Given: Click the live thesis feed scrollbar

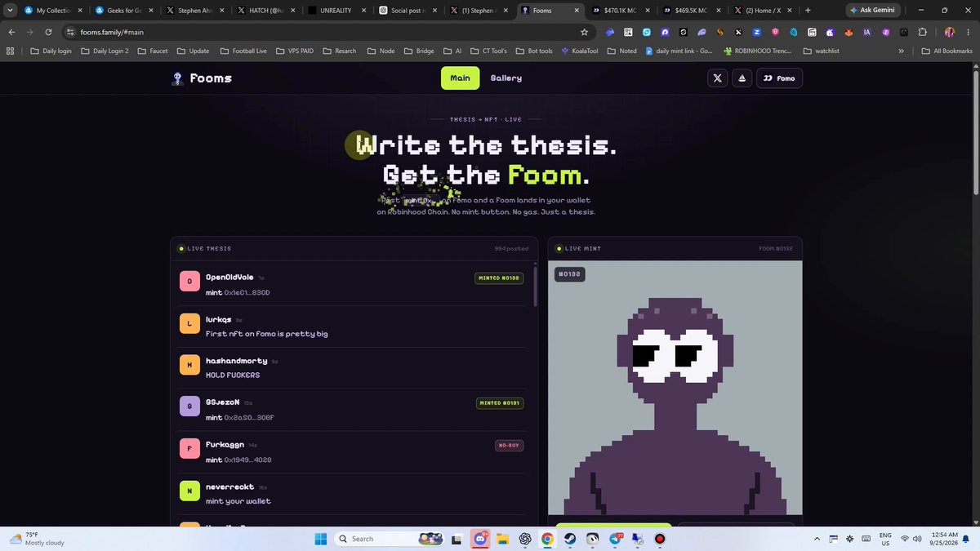Looking at the screenshot, I should pos(536,286).
